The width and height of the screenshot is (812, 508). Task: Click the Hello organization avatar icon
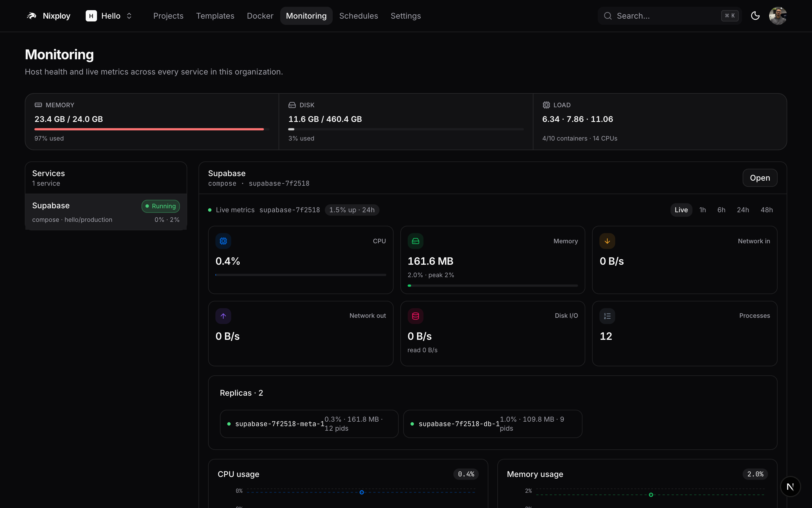pyautogui.click(x=91, y=16)
